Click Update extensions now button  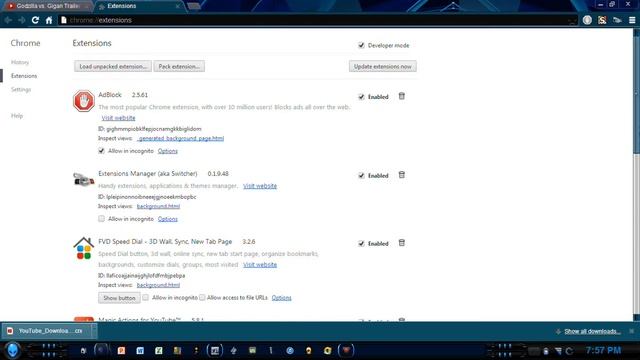pyautogui.click(x=382, y=66)
